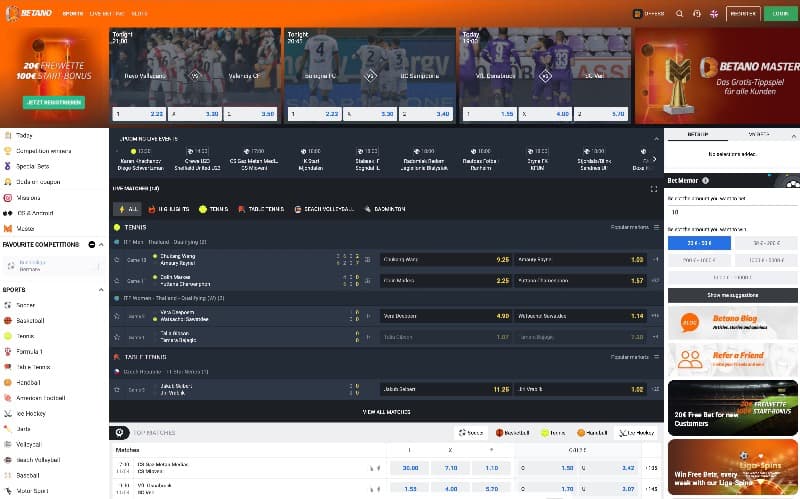Expand live matches with the fullscreen icon
800x499 pixels.
click(x=654, y=189)
